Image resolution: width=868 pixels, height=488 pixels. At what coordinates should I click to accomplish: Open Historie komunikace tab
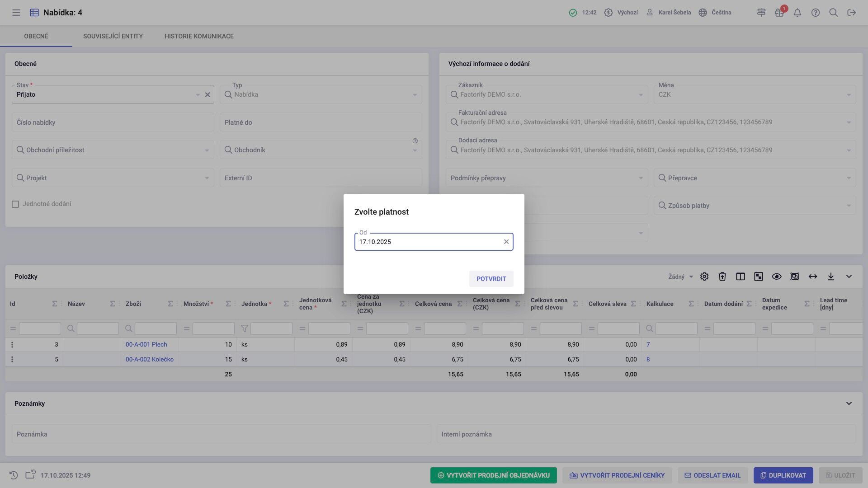(199, 36)
